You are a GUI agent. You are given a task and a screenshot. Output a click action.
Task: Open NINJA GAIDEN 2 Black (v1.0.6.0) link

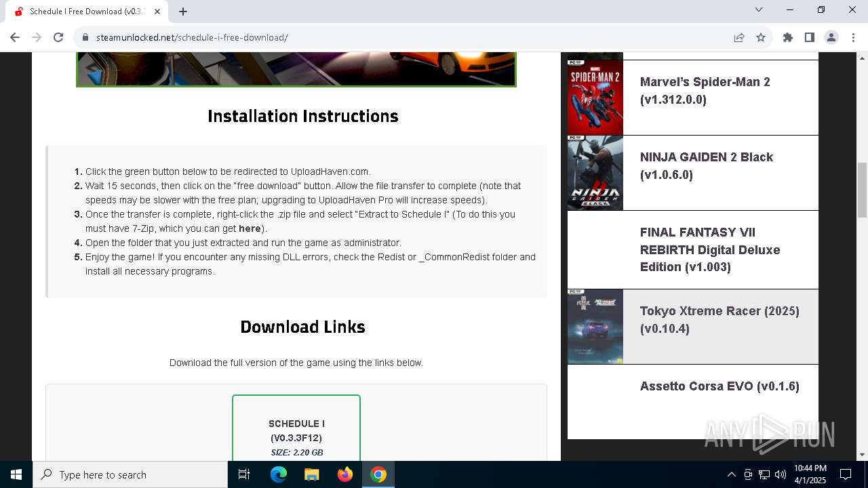tap(707, 166)
